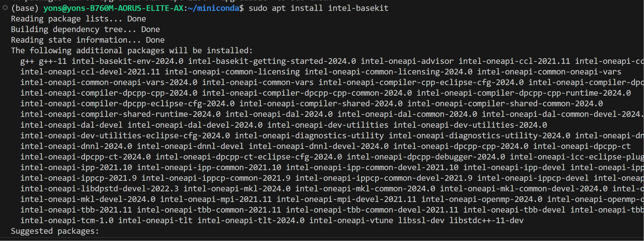Click the 'Suggested packages:' line
The image size is (644, 241).
pos(55,231)
